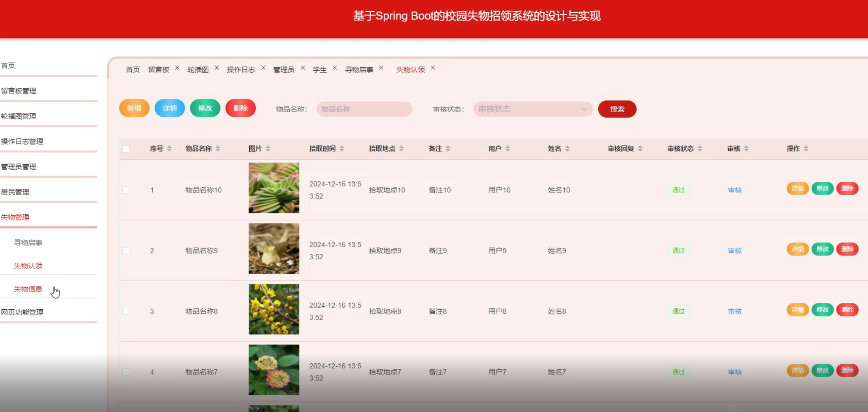Sort by 物品名称 column arrows
868x412 pixels.
[x=218, y=149]
